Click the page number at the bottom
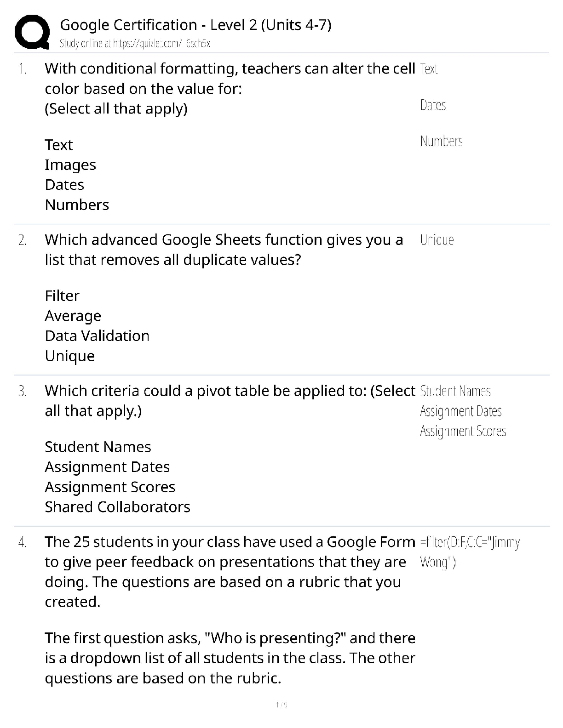Viewport: 563px width, 728px height. tap(281, 705)
